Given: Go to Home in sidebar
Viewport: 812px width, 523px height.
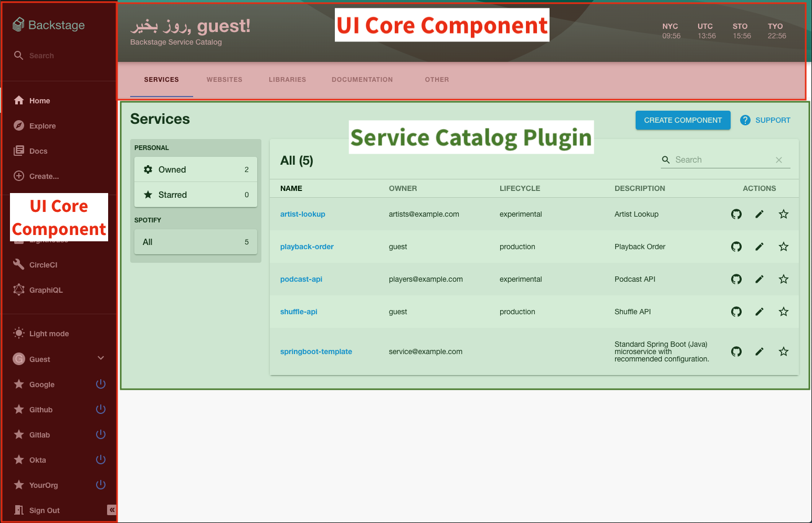Looking at the screenshot, I should click(x=39, y=101).
